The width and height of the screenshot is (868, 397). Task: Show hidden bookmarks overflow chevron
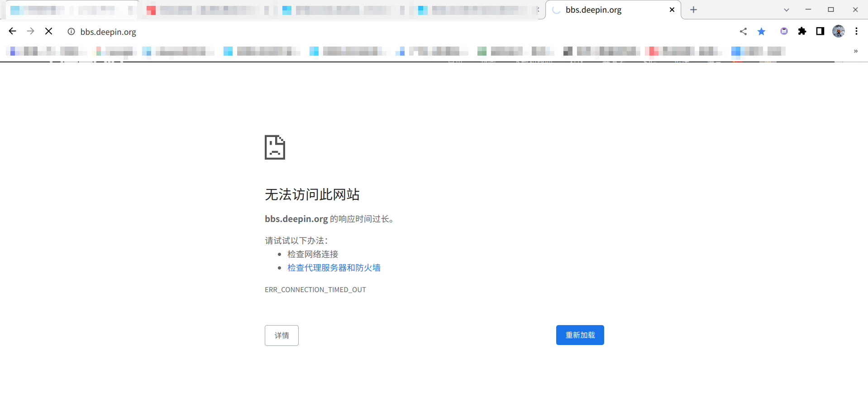(x=856, y=51)
